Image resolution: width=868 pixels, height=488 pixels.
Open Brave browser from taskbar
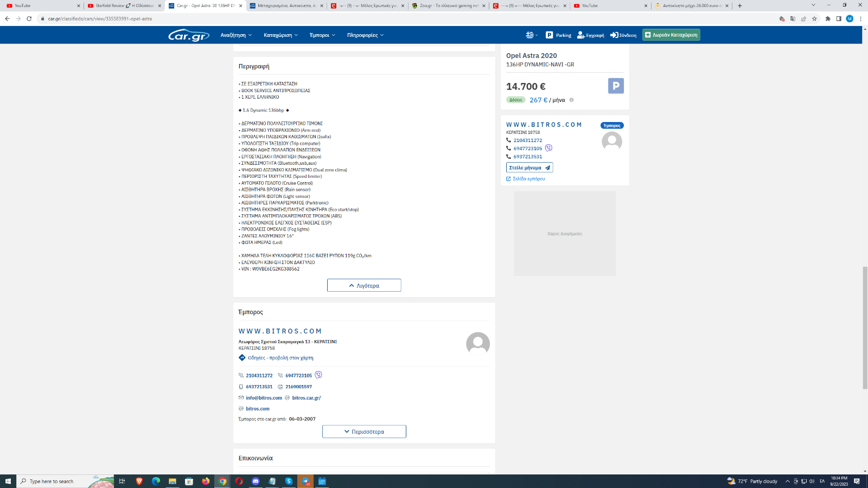[x=139, y=481]
